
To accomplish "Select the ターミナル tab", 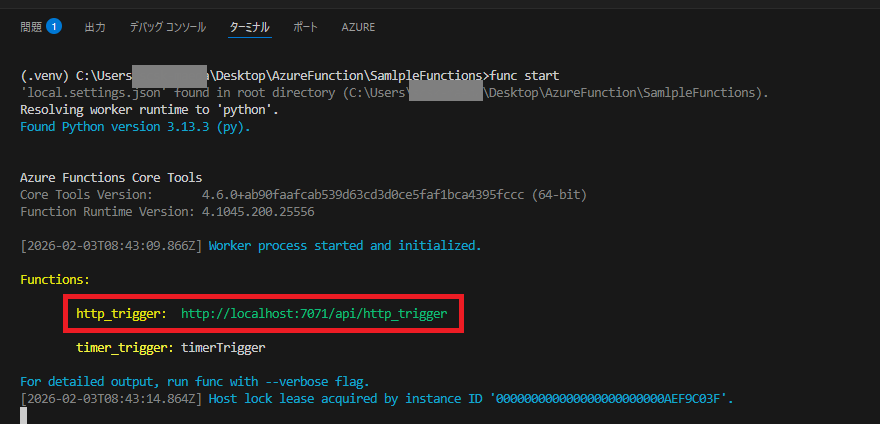I will click(x=249, y=27).
